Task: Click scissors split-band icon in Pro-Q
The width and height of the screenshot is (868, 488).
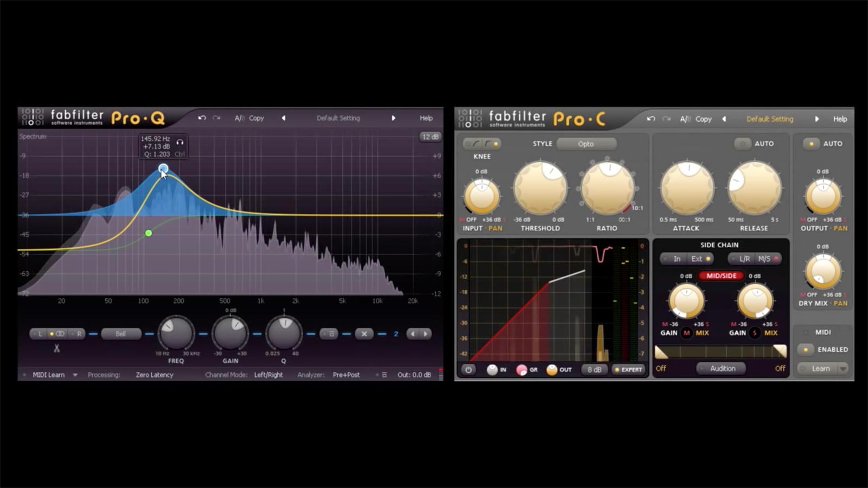Action: (x=57, y=348)
